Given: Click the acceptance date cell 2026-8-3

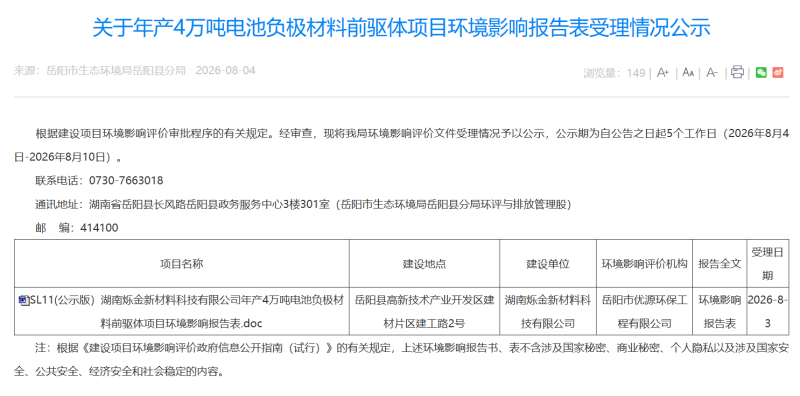Looking at the screenshot, I should tap(767, 311).
